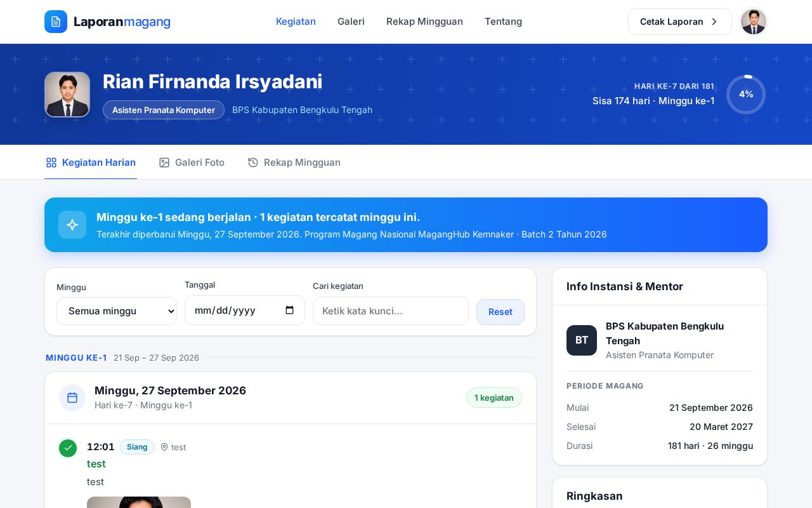The width and height of the screenshot is (812, 508).
Task: Click the Cetak Laporan button
Action: coord(680,22)
